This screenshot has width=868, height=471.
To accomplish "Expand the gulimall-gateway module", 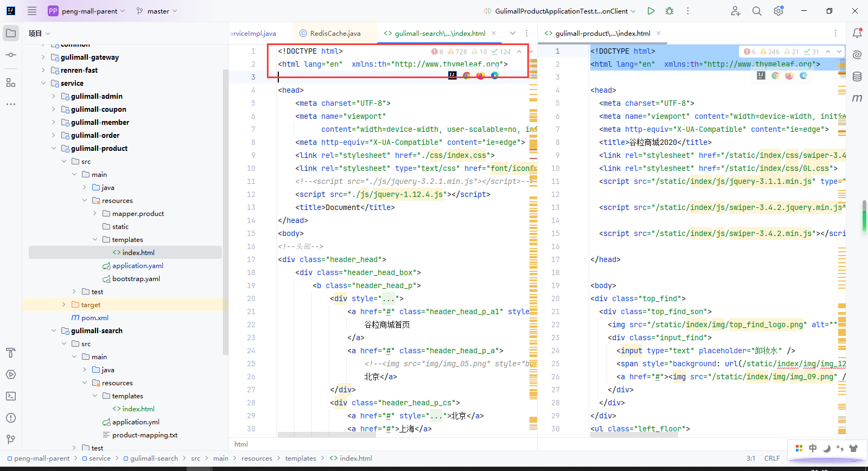I will 43,57.
